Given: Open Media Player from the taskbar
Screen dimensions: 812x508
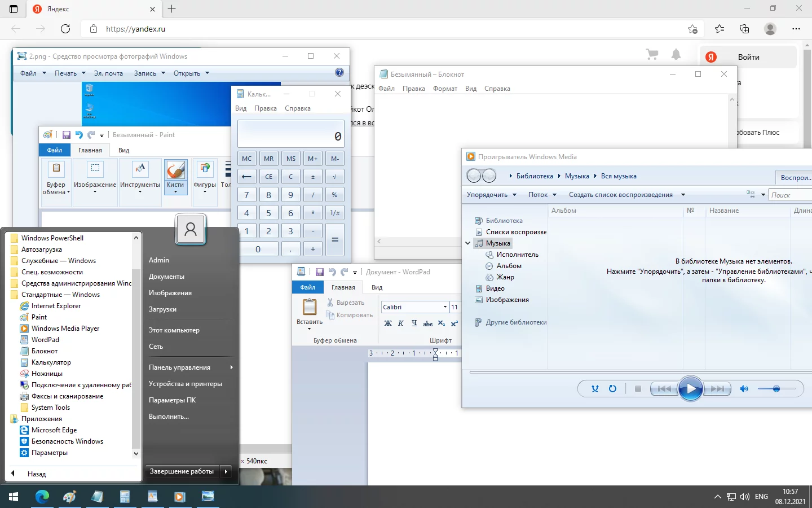Looking at the screenshot, I should (x=180, y=497).
